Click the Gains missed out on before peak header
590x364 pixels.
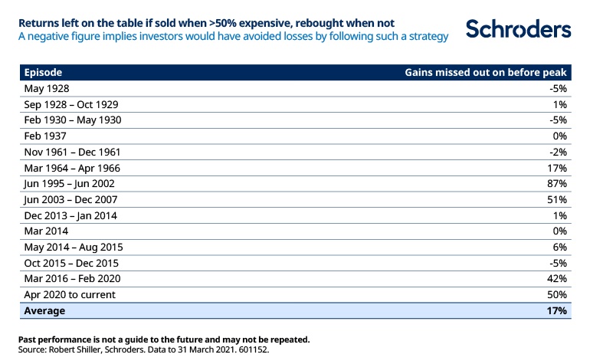click(x=485, y=73)
